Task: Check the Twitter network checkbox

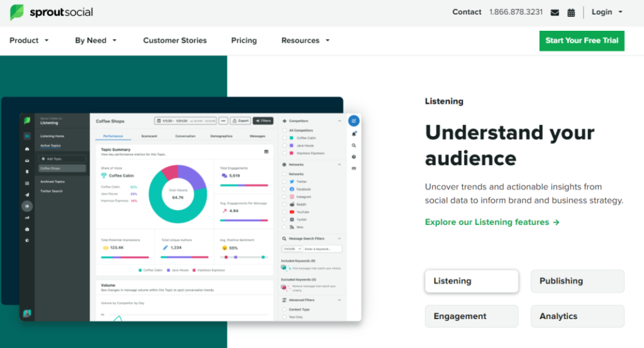Action: pos(285,181)
